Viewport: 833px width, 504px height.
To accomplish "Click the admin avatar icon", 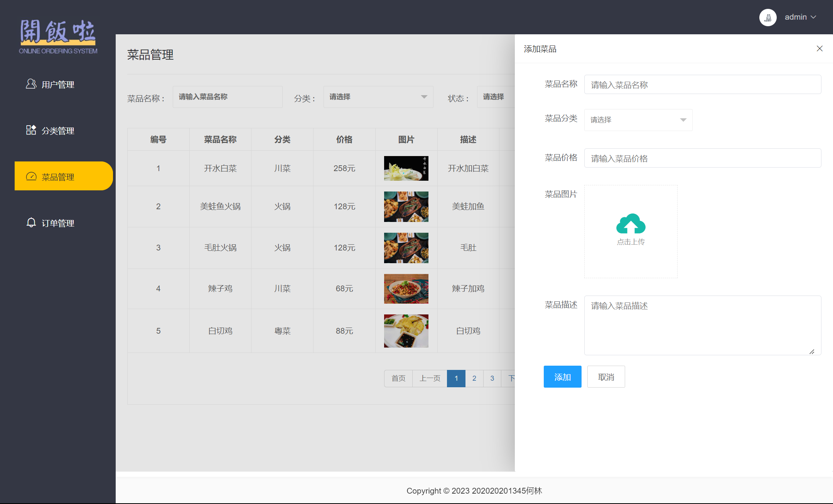I will pos(768,17).
